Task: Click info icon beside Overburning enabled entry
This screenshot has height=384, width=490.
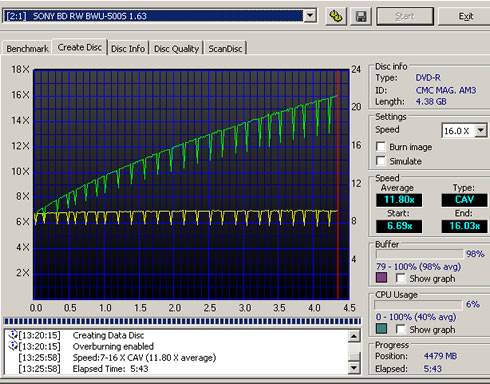Action: (x=13, y=346)
